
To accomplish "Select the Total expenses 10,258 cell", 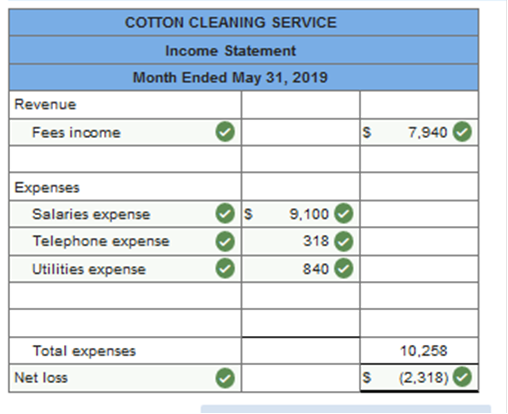I will tap(419, 351).
